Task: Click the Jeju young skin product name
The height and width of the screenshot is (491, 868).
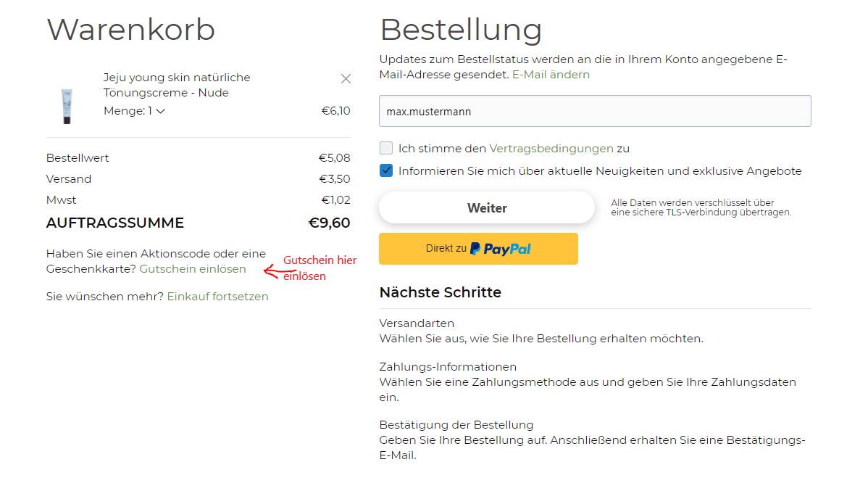Action: click(177, 85)
